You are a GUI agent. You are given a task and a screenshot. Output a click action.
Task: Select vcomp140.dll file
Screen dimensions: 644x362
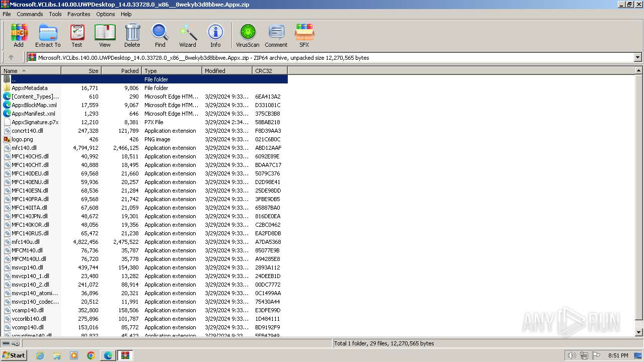144,327
